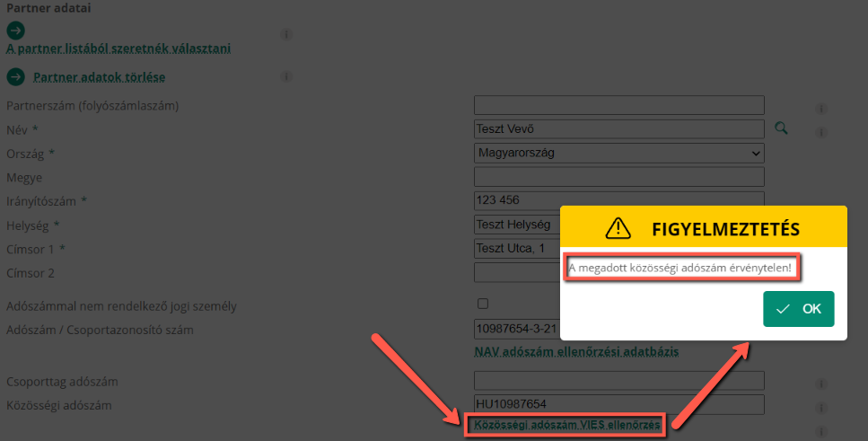The image size is (868, 441).
Task: Click the 'Irányítószám *' label
Action: [x=47, y=202]
